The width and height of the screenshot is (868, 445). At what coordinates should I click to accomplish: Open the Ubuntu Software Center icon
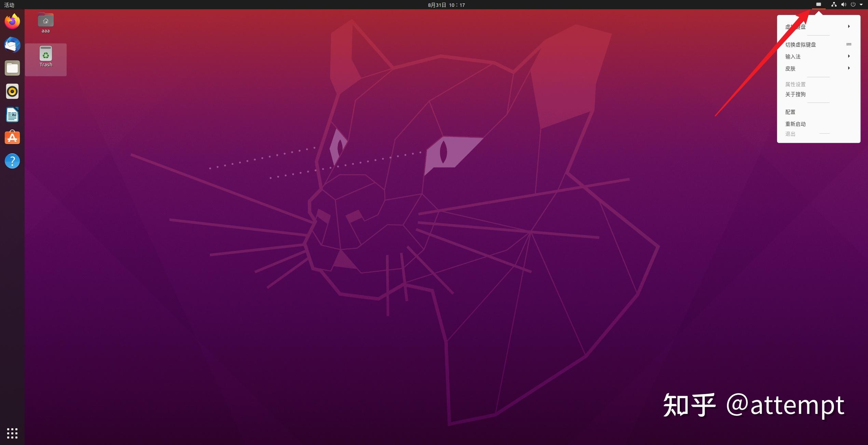point(13,137)
